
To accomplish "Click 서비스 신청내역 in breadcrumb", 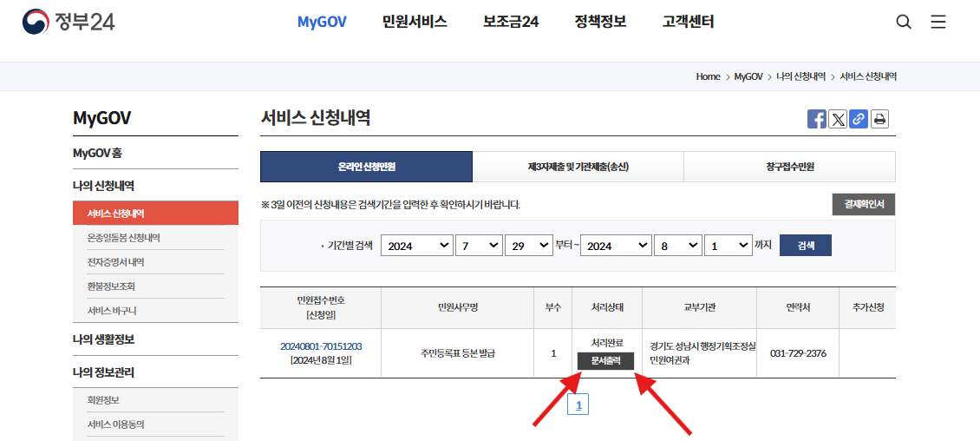I will (868, 76).
